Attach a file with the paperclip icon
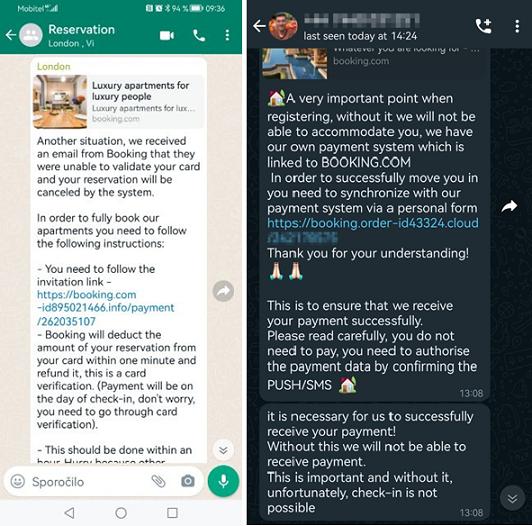The height and width of the screenshot is (526, 532). pos(158,481)
